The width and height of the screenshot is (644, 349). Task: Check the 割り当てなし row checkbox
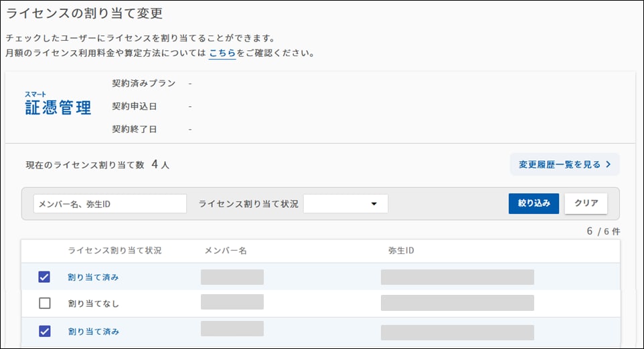point(45,304)
